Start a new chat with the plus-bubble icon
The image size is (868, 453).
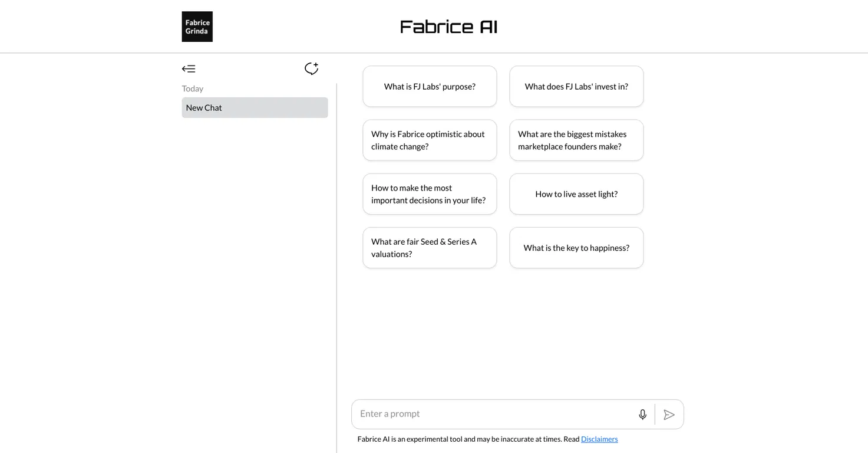311,68
